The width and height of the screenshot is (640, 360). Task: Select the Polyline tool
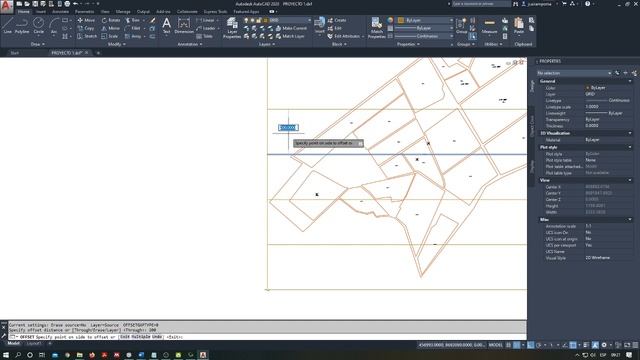[22, 26]
